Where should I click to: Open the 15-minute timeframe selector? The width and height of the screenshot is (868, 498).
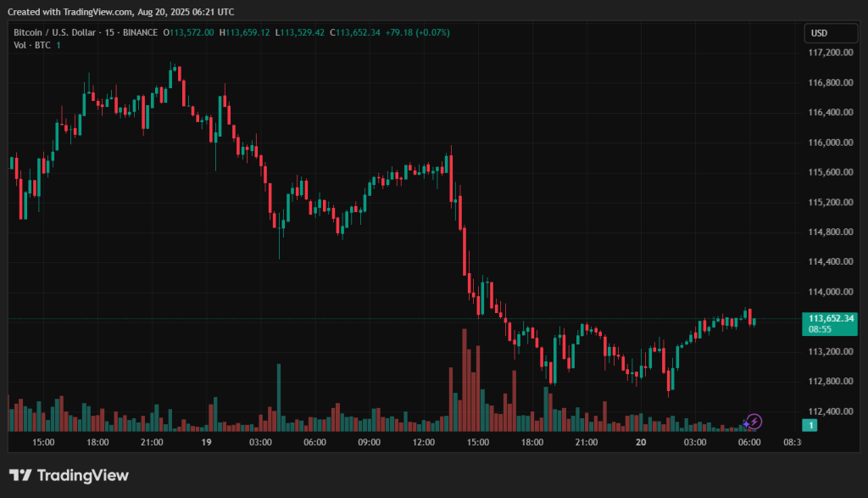tap(108, 32)
